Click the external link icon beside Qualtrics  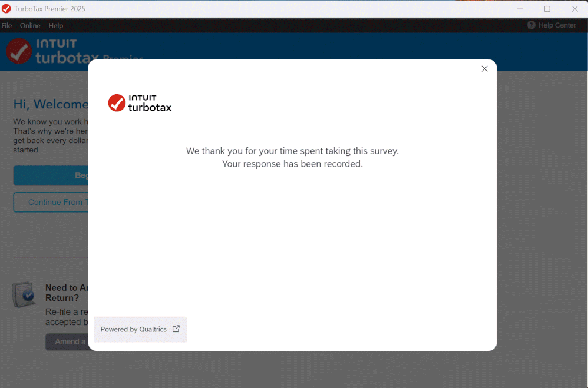click(176, 329)
